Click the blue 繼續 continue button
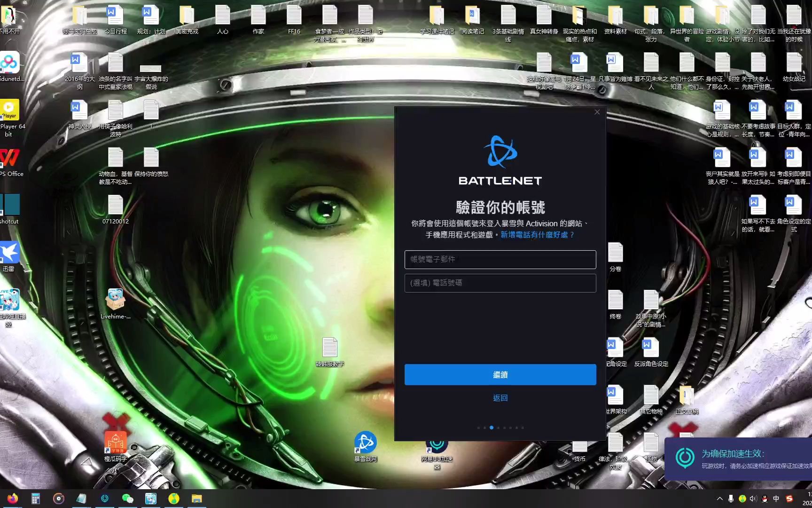The image size is (812, 508). point(500,374)
